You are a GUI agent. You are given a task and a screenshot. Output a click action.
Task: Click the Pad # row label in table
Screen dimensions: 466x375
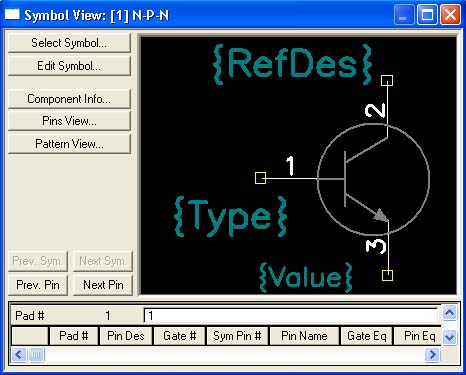coord(30,315)
